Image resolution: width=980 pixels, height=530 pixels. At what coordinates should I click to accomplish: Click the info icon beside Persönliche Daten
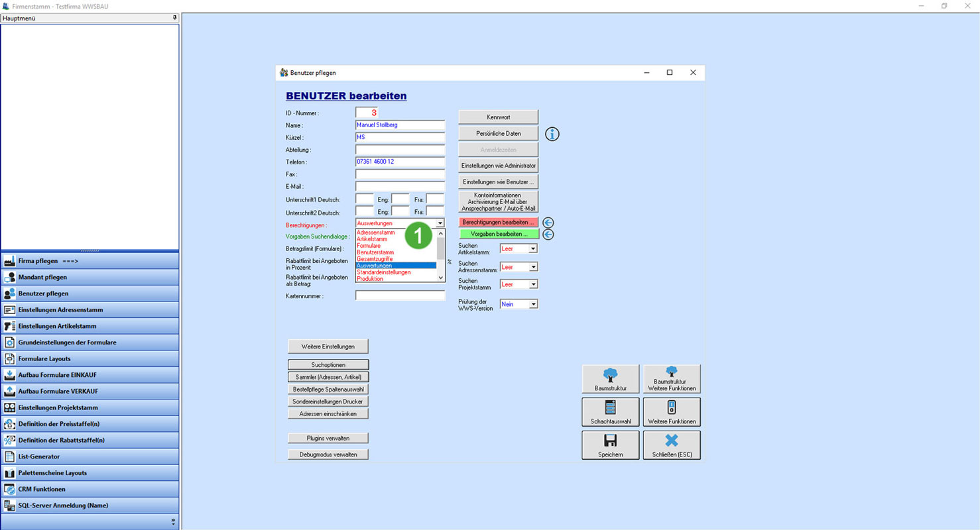(552, 134)
